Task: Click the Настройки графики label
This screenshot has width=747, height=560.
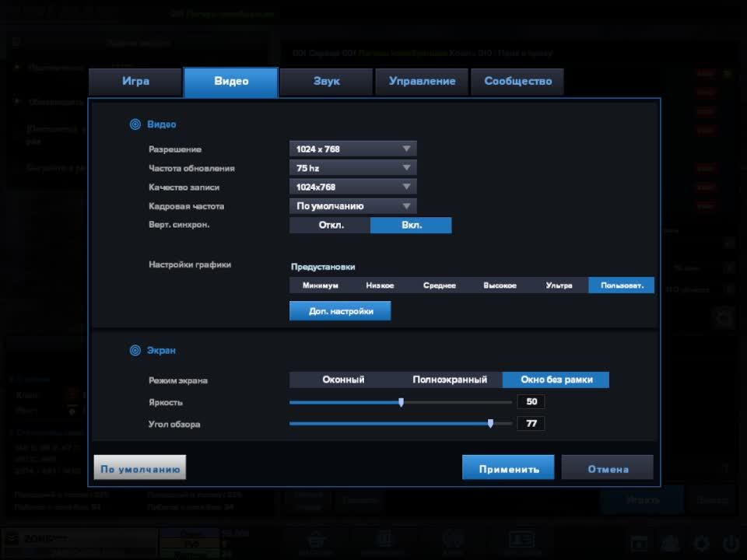Action: click(x=190, y=264)
